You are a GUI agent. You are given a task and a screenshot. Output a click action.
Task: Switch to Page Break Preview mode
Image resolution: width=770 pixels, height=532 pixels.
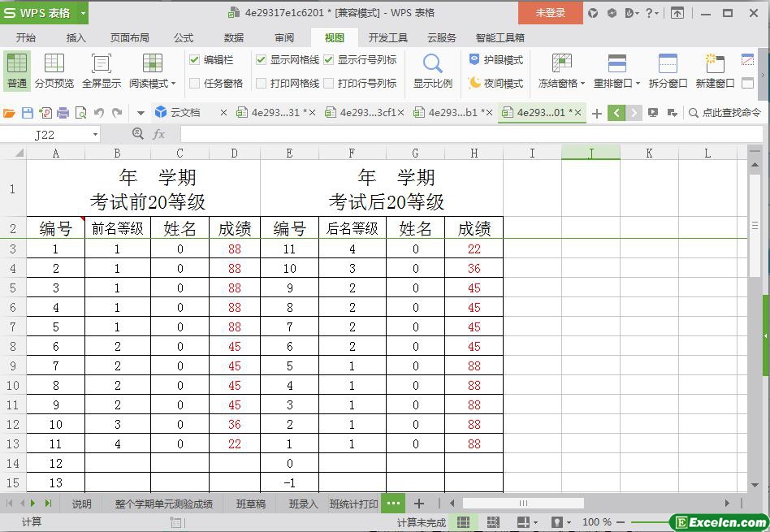click(54, 71)
